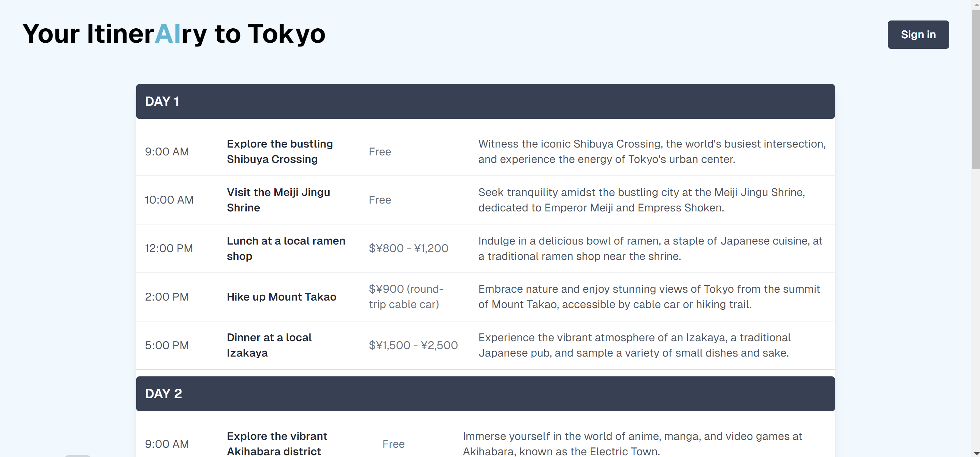Click the Sign in button
980x457 pixels.
pyautogui.click(x=918, y=34)
